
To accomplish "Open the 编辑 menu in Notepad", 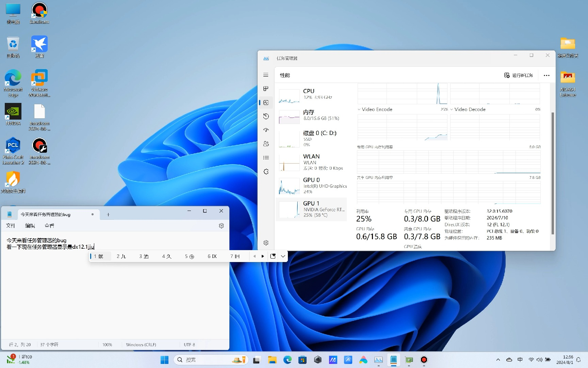I will coord(30,226).
